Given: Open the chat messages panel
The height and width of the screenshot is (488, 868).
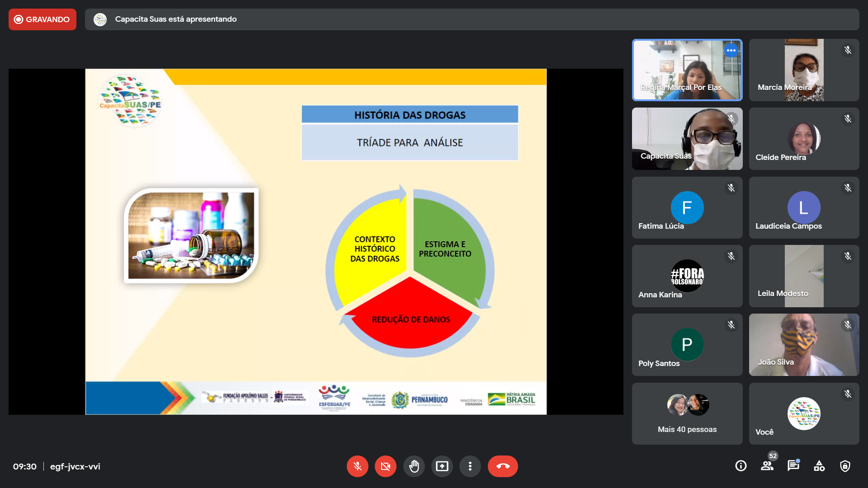Looking at the screenshot, I should [x=793, y=466].
